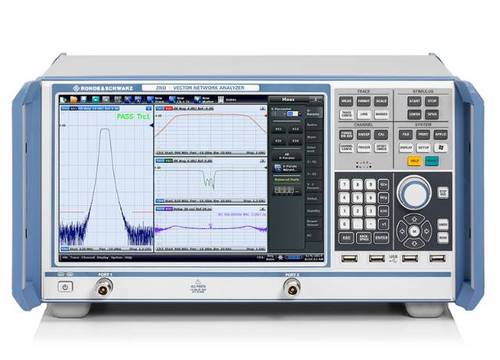Screen dimensions: 500x360
Task: Tap the UNDO key
Action: click(443, 224)
